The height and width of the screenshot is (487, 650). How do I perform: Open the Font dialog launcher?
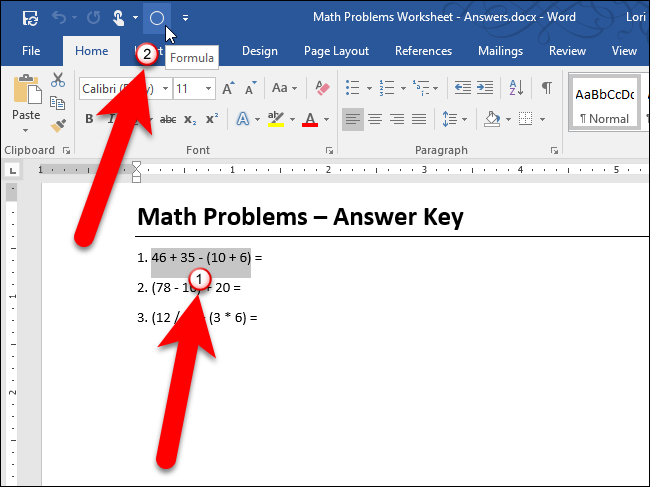tap(328, 151)
